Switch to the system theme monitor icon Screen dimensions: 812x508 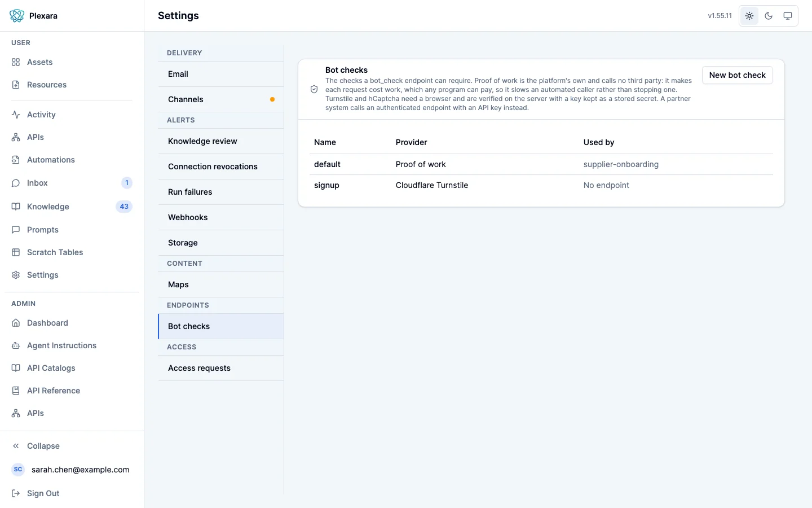point(788,16)
